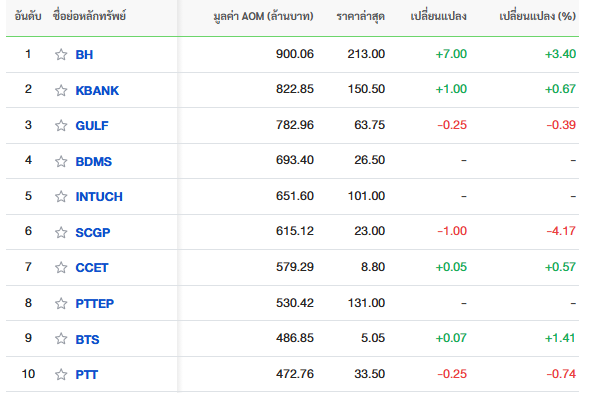This screenshot has width=596, height=393.
Task: Star the BTS stock
Action: pos(61,338)
